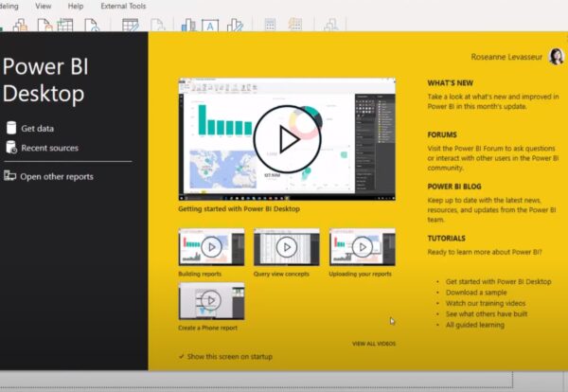
Task: Click the Open other reports folder icon
Action: coord(9,176)
